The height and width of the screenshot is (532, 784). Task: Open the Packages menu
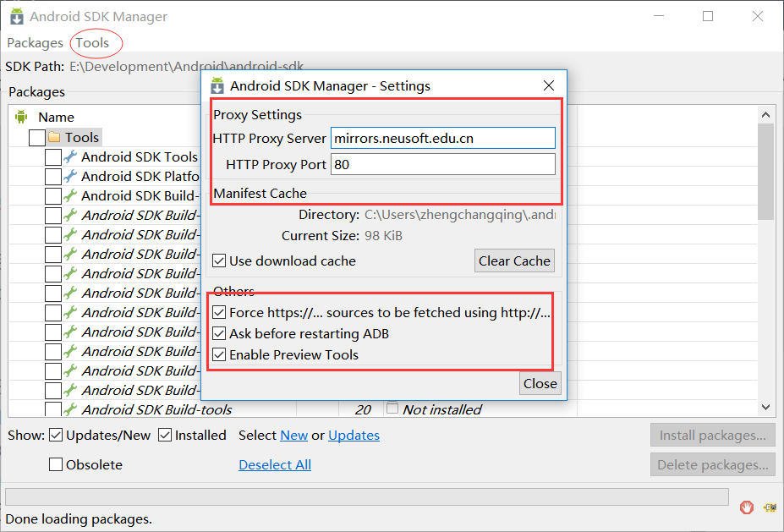(x=35, y=42)
